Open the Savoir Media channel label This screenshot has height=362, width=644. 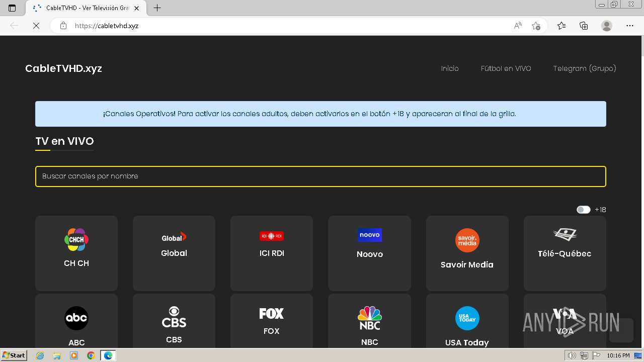click(x=467, y=264)
